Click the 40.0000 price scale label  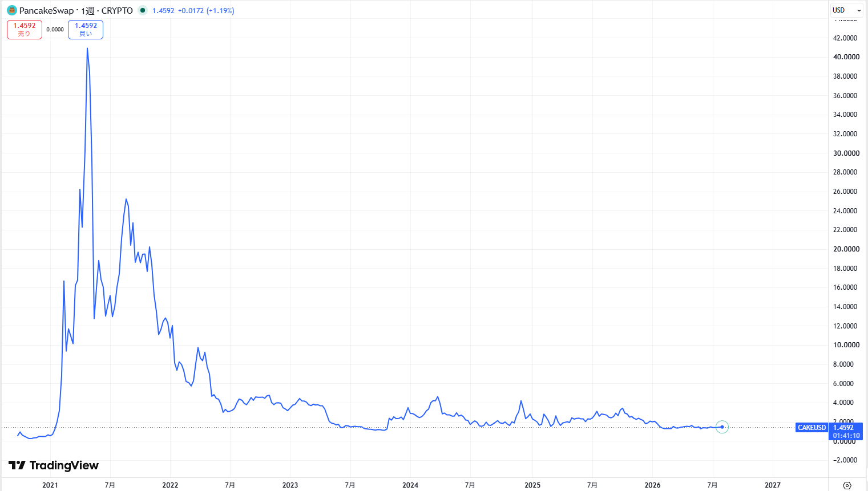[846, 57]
